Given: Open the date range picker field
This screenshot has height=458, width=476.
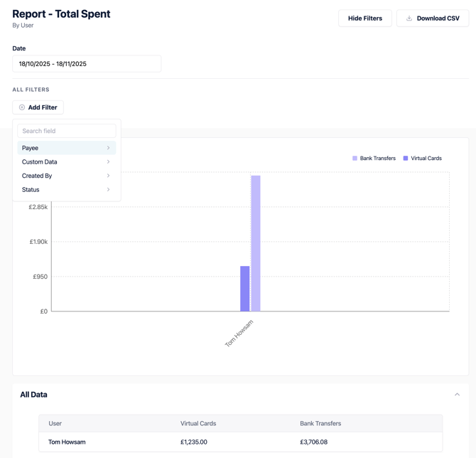Looking at the screenshot, I should coord(87,64).
